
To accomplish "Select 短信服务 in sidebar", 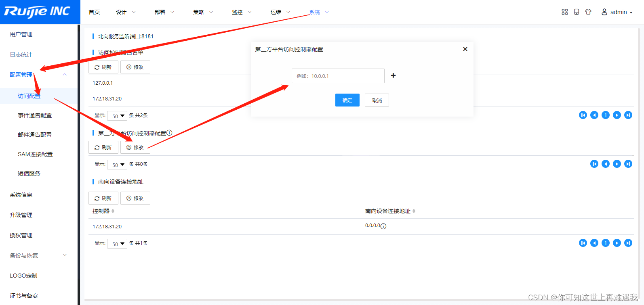I will 29,173.
